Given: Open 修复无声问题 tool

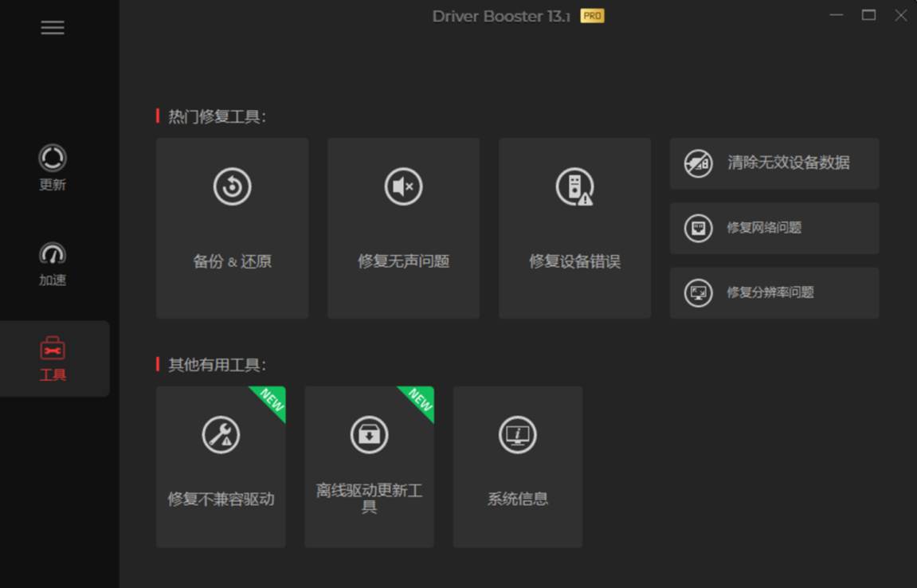Looking at the screenshot, I should pyautogui.click(x=403, y=228).
